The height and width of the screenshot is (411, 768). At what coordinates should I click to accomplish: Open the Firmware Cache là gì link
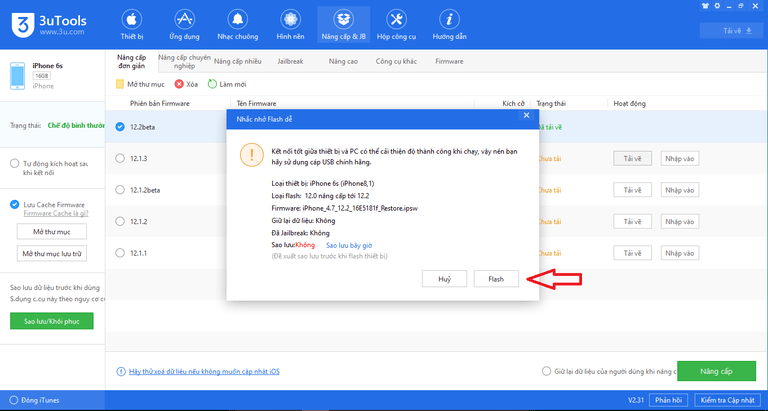tap(56, 214)
